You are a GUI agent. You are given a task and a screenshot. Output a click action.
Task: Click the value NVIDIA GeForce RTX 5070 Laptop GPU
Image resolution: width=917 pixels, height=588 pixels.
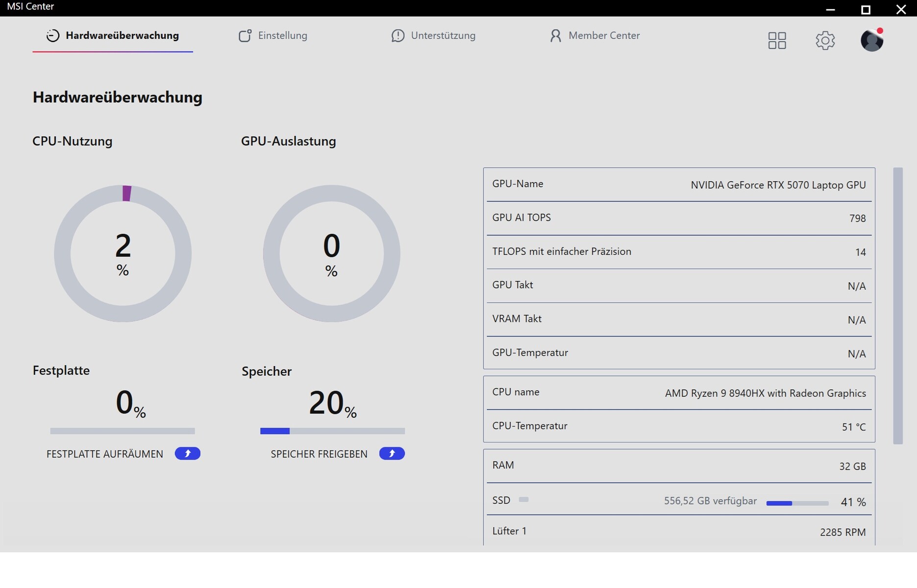778,185
